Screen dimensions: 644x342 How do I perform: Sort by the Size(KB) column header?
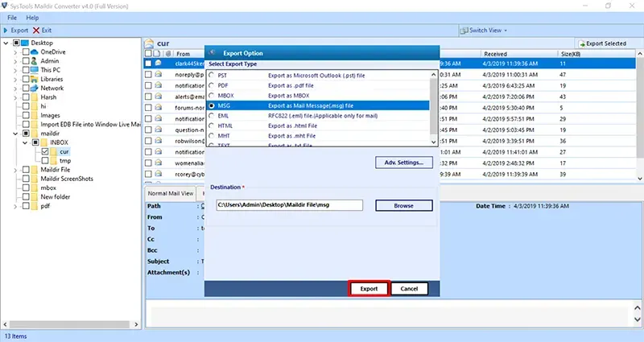coord(571,54)
